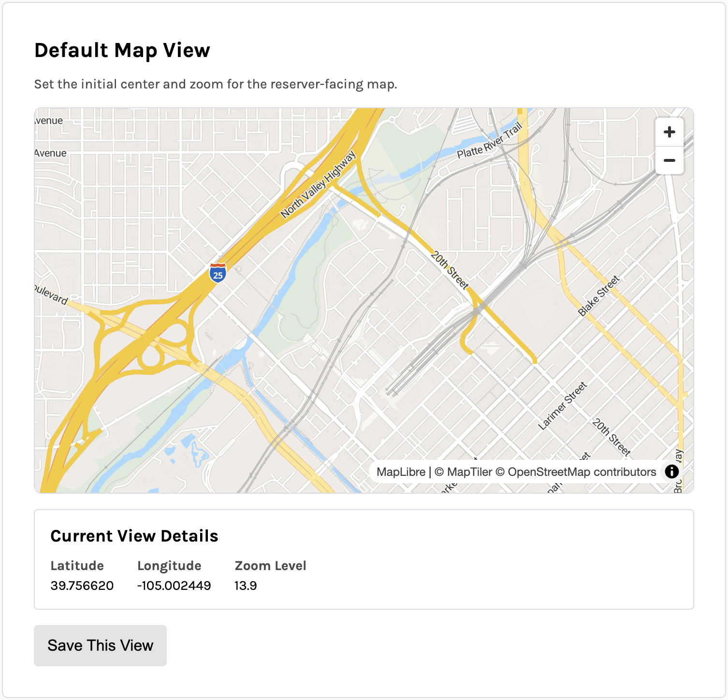The width and height of the screenshot is (728, 700).
Task: Click the Interstate 25 highway shield
Action: point(218,273)
